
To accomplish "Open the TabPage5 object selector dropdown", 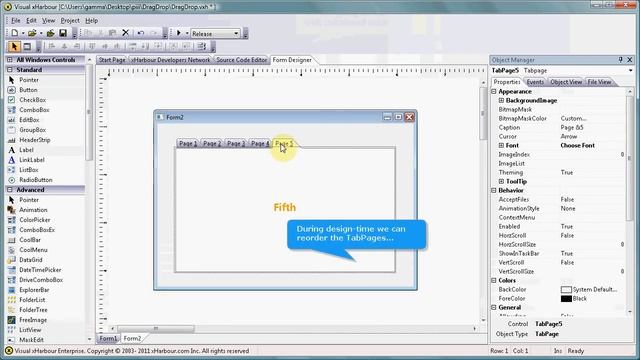I will pos(630,71).
